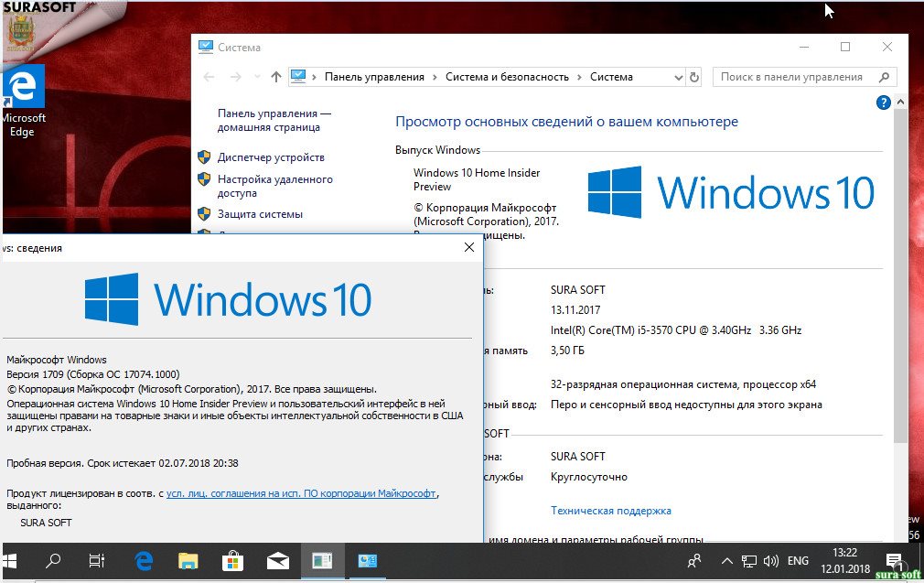Click 'Пробная версия. Срок истекает' text line
The image size is (924, 583).
pyautogui.click(x=123, y=463)
